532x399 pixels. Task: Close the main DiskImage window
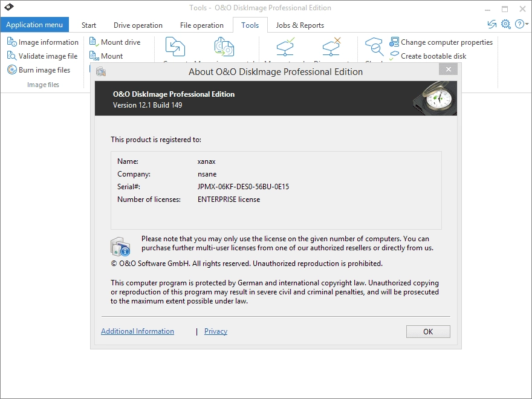coord(522,9)
